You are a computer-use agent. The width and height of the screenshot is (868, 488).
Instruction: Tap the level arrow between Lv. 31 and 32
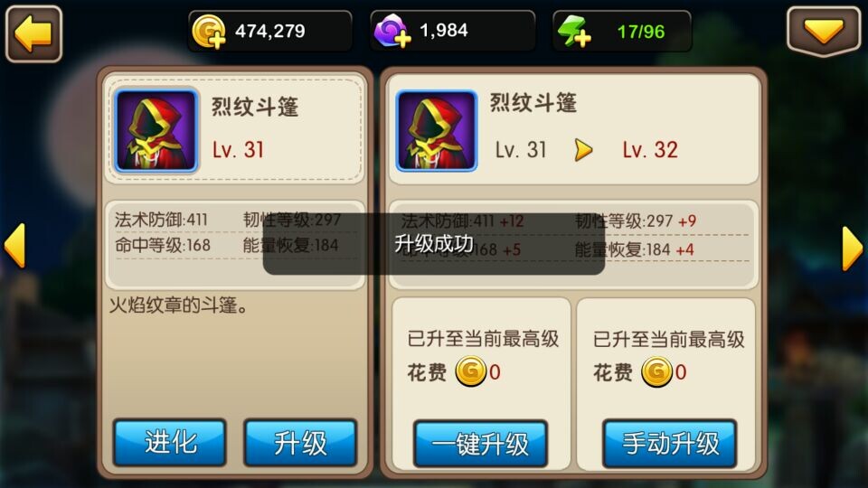583,150
